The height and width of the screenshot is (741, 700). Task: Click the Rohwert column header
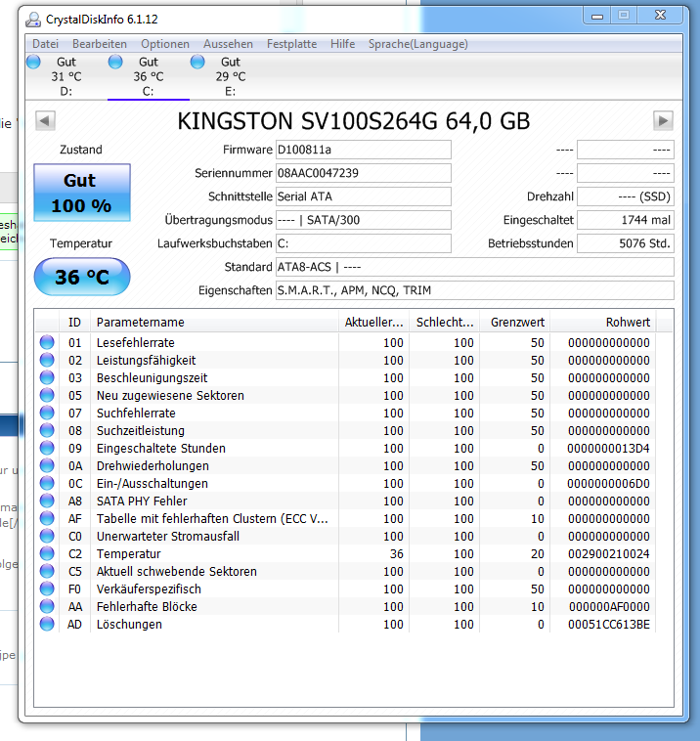point(603,323)
